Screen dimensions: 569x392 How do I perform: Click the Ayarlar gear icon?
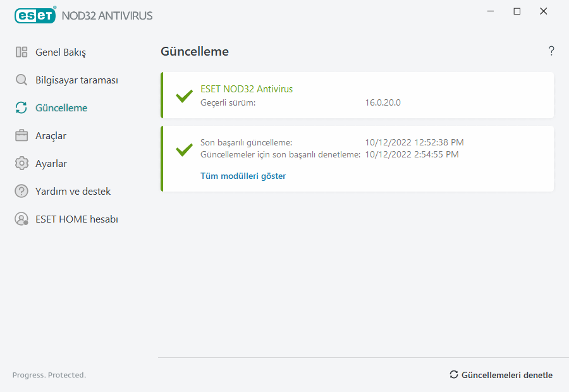(21, 164)
